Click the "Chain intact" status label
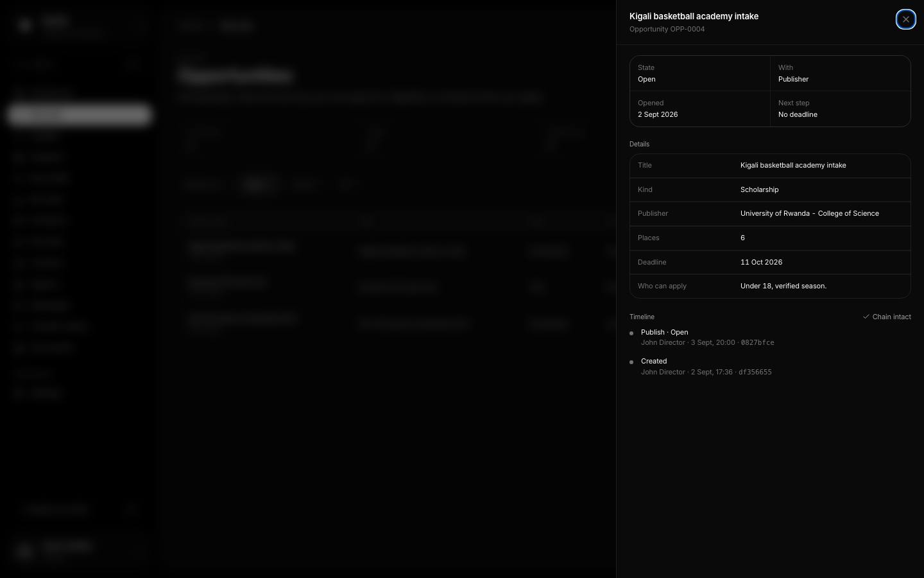The height and width of the screenshot is (578, 924). (x=891, y=317)
